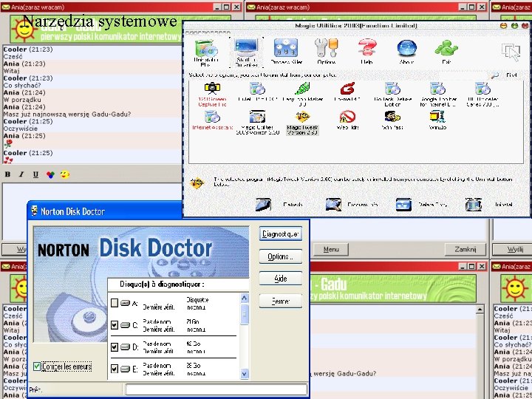Click Refresh in Magic Utilities bottom bar
The height and width of the screenshot is (399, 532).
coord(279,205)
